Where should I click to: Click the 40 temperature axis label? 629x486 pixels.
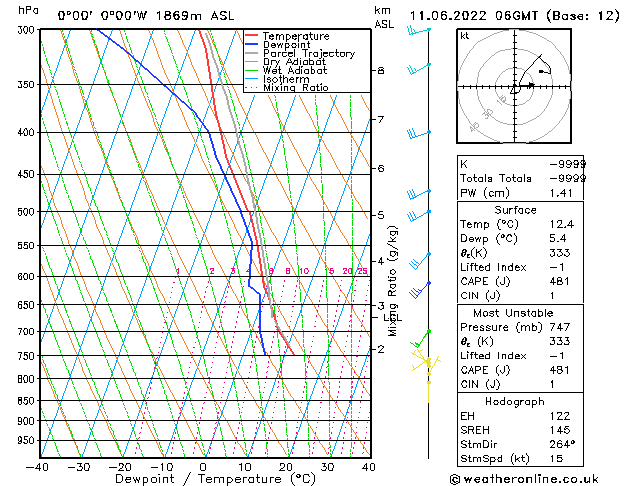(x=368, y=467)
